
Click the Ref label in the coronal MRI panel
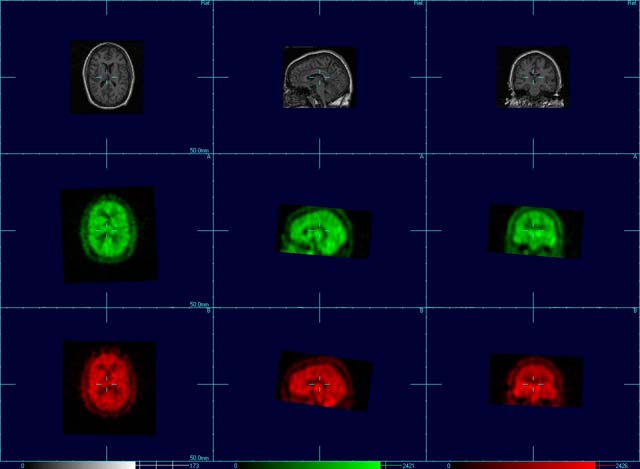pyautogui.click(x=631, y=4)
